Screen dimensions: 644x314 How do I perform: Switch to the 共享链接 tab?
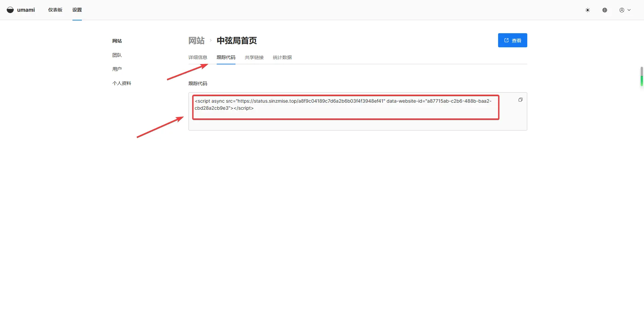coord(254,57)
